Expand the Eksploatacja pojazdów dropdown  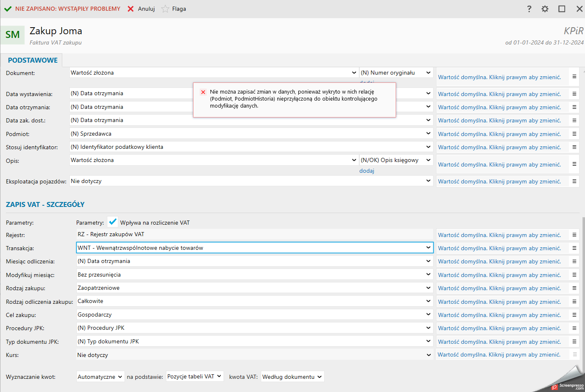(x=428, y=181)
